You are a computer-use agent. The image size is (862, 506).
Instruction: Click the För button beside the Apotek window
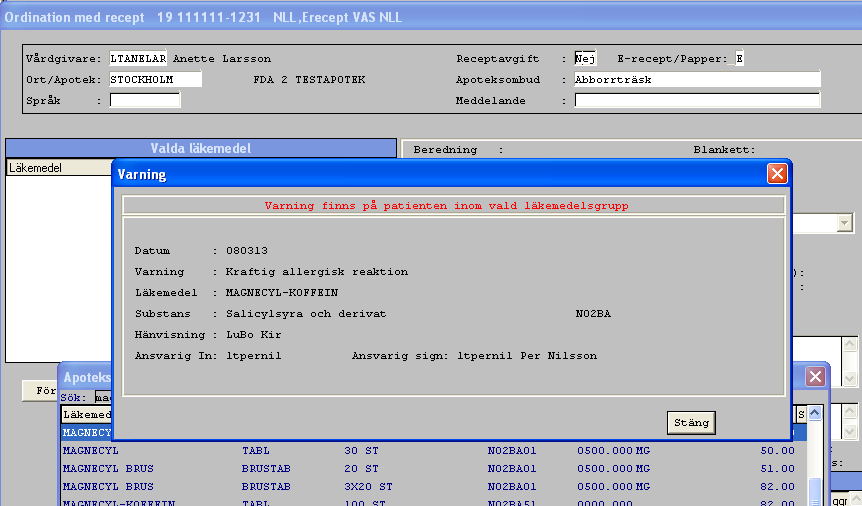(x=41, y=390)
